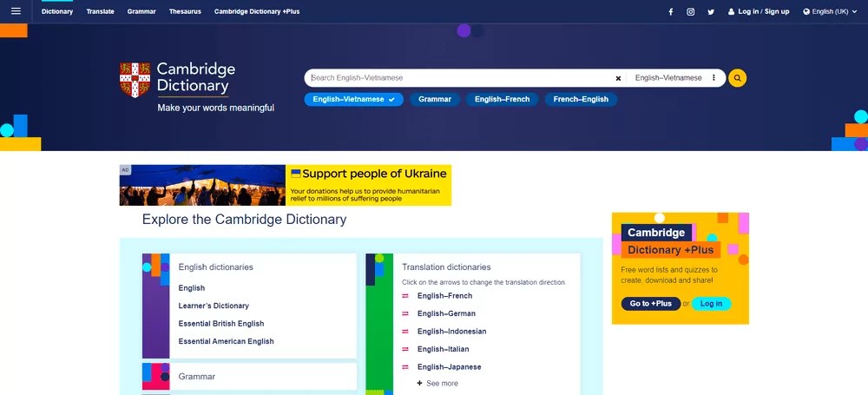The height and width of the screenshot is (395, 868).
Task: Swap translation direction for English–Japanese
Action: coord(405,367)
